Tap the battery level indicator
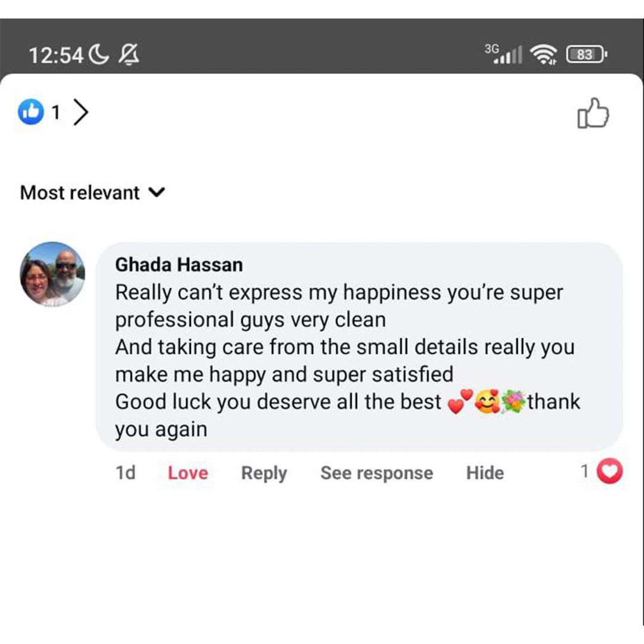 coord(587,55)
